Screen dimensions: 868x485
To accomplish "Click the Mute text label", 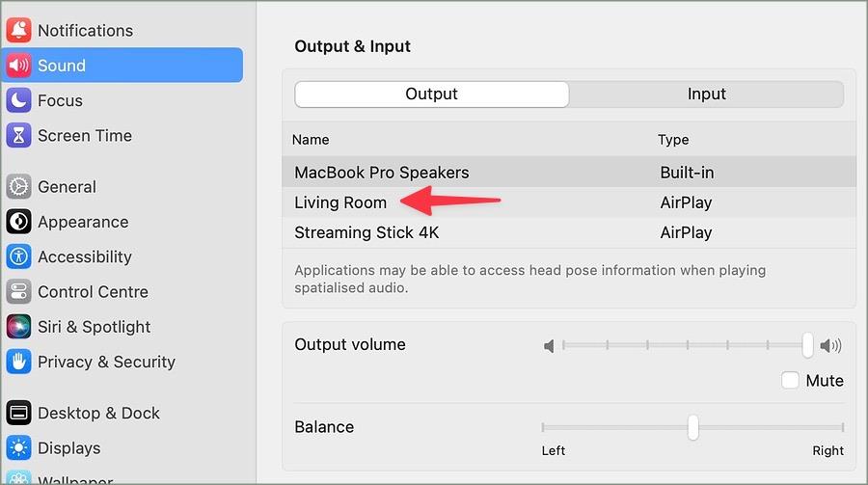I will [825, 381].
